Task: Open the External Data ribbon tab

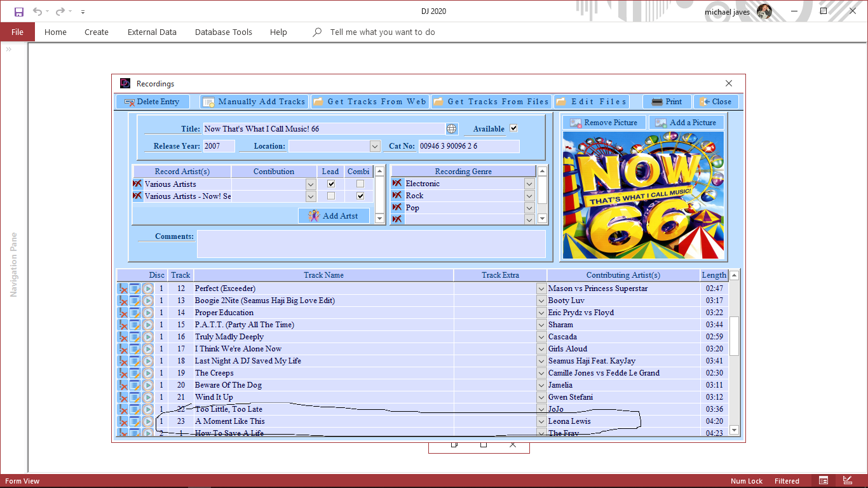Action: pyautogui.click(x=152, y=32)
